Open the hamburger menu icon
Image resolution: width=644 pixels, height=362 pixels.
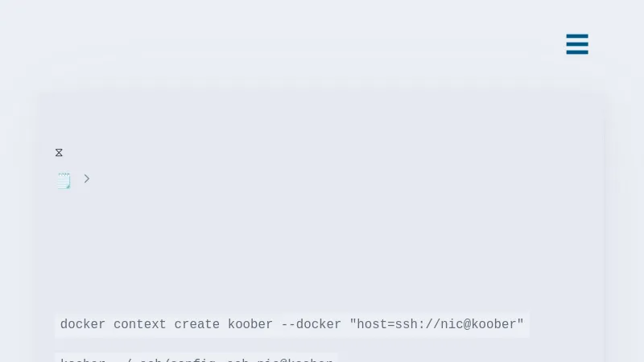point(577,44)
